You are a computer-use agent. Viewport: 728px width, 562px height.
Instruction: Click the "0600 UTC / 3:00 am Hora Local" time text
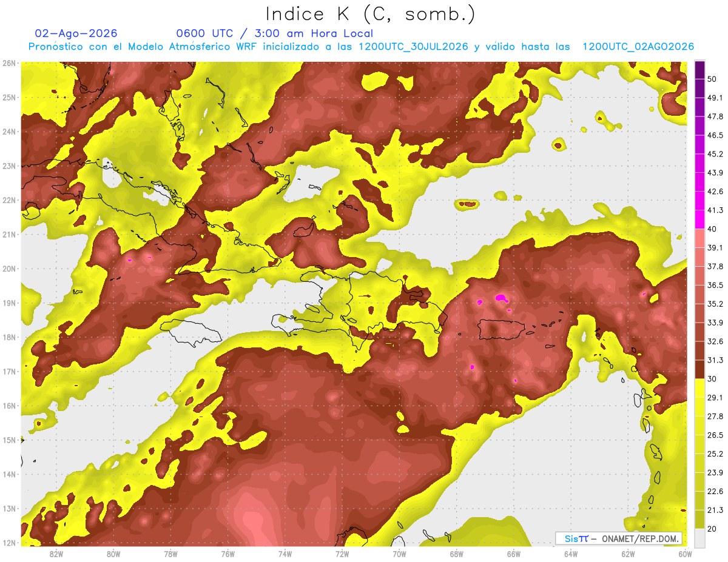(274, 33)
